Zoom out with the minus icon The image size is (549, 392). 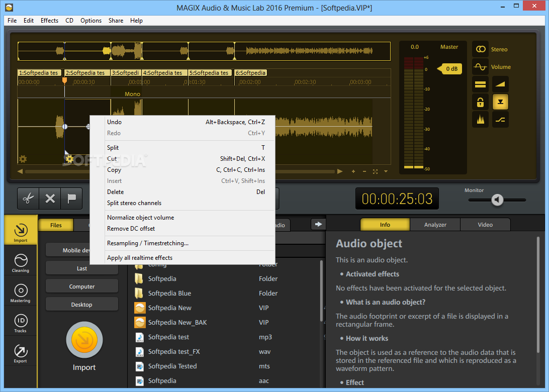[x=364, y=171]
